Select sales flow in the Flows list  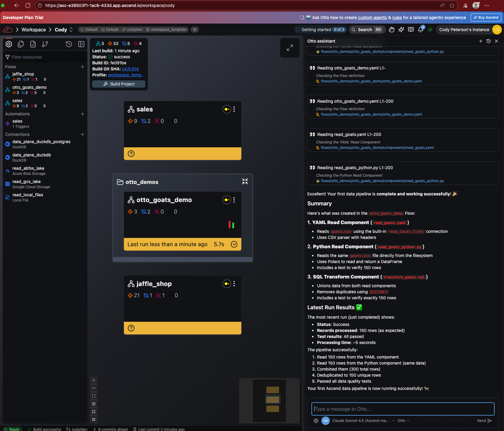(x=45, y=103)
